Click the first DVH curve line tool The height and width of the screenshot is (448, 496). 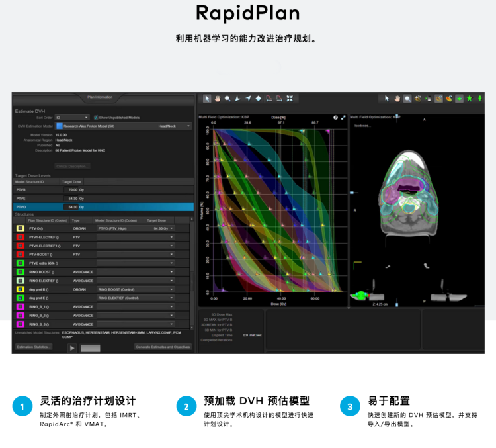pyautogui.click(x=269, y=99)
